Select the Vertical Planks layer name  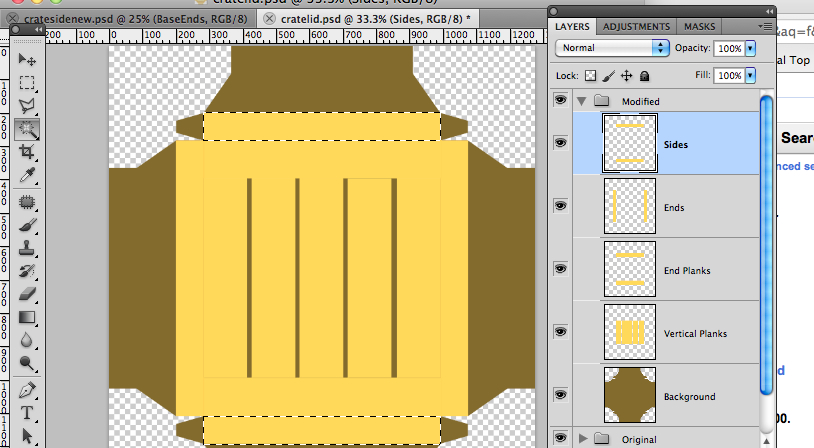click(x=695, y=334)
